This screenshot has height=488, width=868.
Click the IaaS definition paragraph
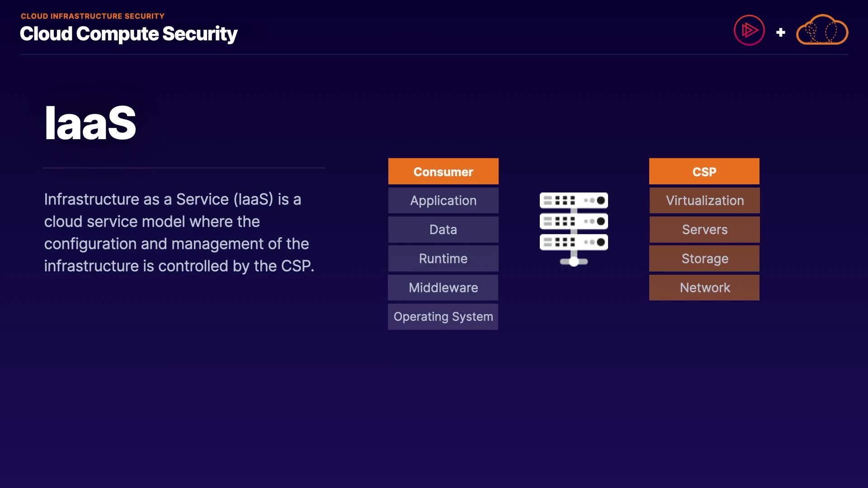pyautogui.click(x=179, y=233)
